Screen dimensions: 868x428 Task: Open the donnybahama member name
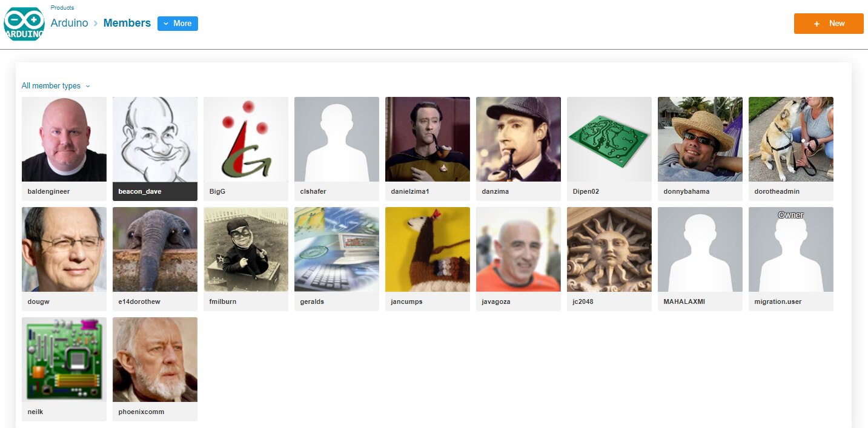[686, 191]
